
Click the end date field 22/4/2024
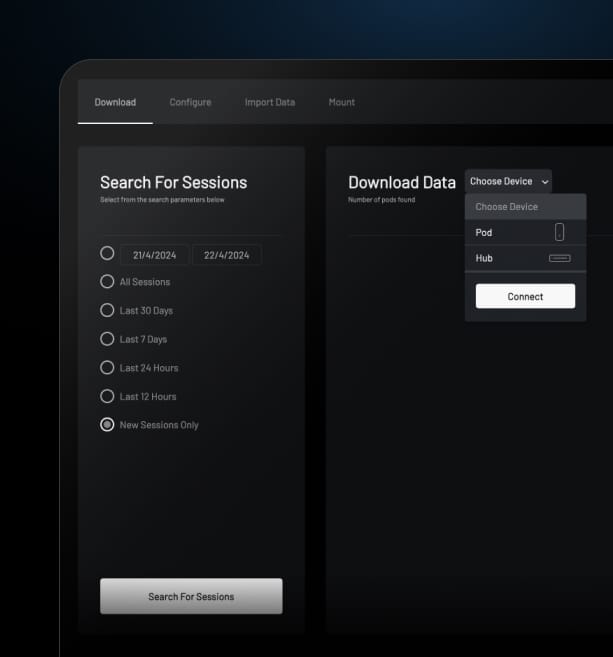click(x=227, y=255)
